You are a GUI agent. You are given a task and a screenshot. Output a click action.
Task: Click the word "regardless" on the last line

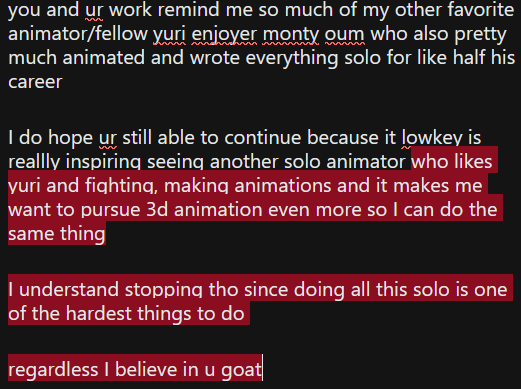click(53, 370)
